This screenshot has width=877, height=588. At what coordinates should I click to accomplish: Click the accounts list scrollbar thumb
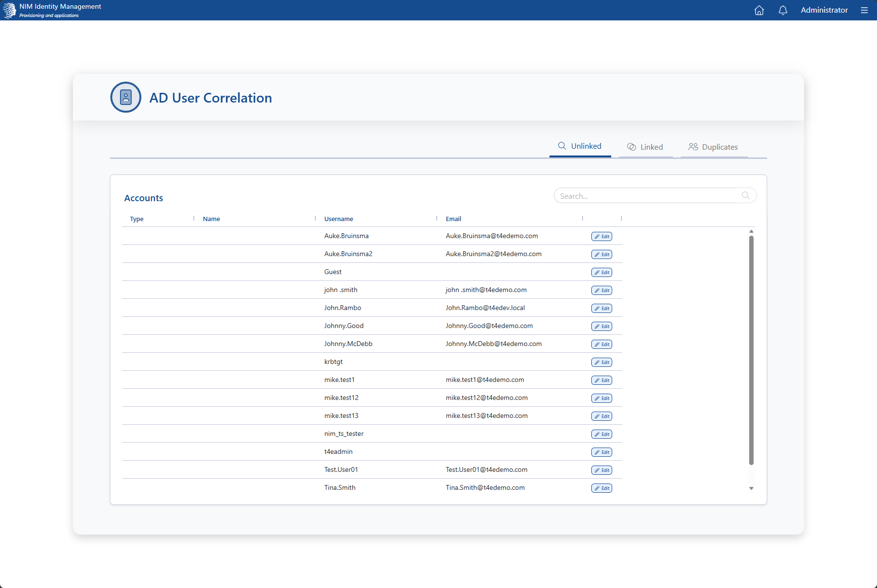[x=751, y=350]
